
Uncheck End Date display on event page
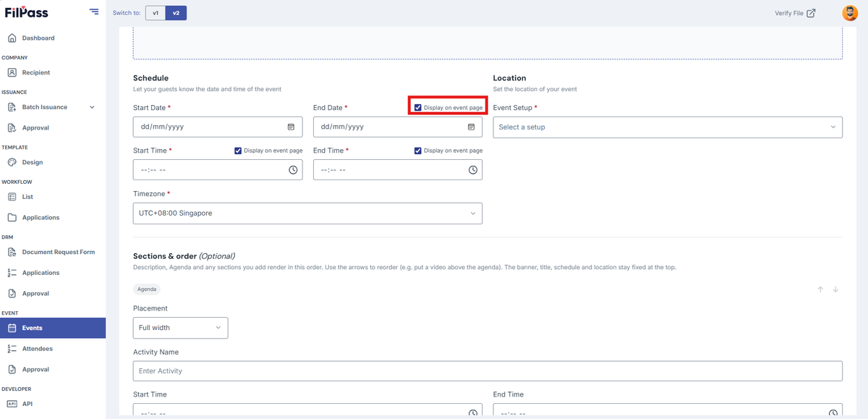418,108
